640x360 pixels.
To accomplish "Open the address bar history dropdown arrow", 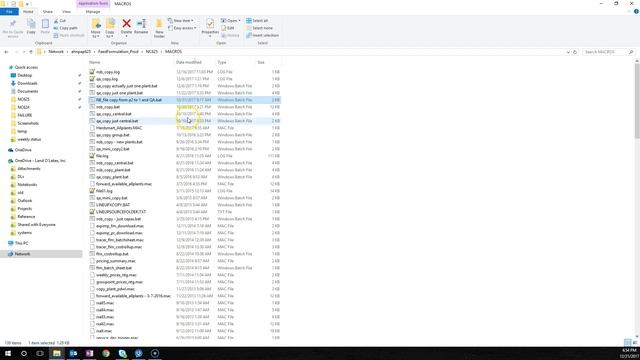I will 568,52.
